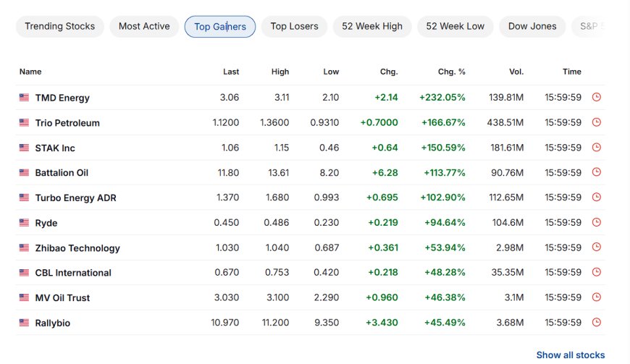
Task: Click the Time column header
Action: click(x=572, y=72)
